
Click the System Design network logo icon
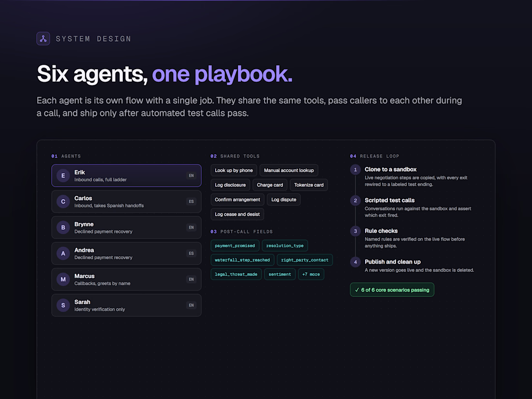pyautogui.click(x=43, y=39)
